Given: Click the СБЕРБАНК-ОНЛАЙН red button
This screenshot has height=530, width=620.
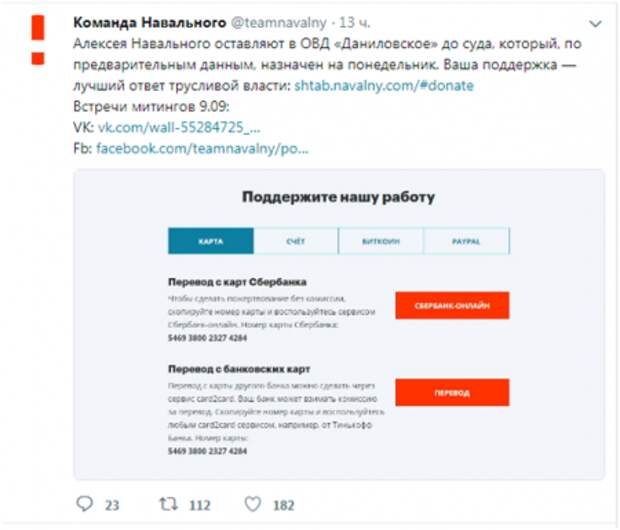Looking at the screenshot, I should [x=452, y=305].
